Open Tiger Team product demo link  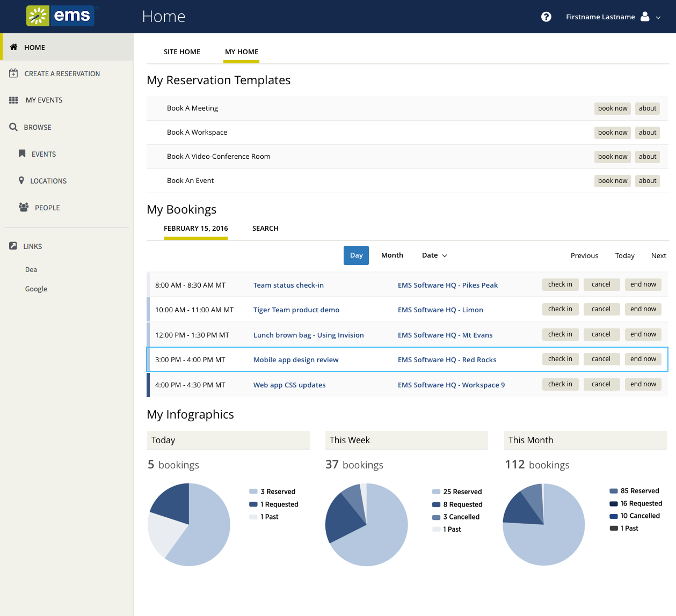click(296, 310)
